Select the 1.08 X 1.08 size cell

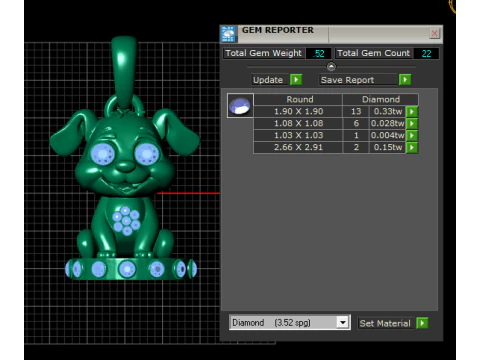pos(298,123)
